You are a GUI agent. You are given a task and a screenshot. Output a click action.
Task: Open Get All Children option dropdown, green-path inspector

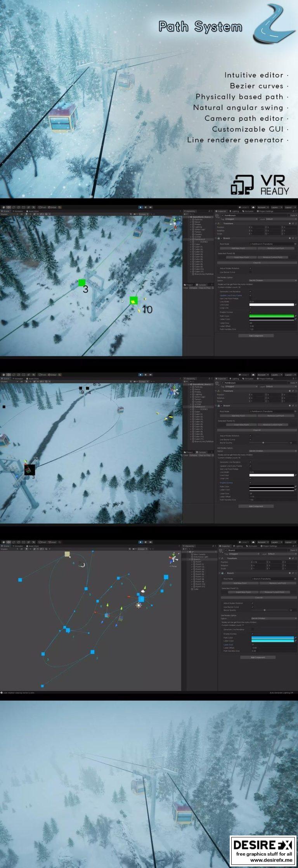click(x=273, y=280)
